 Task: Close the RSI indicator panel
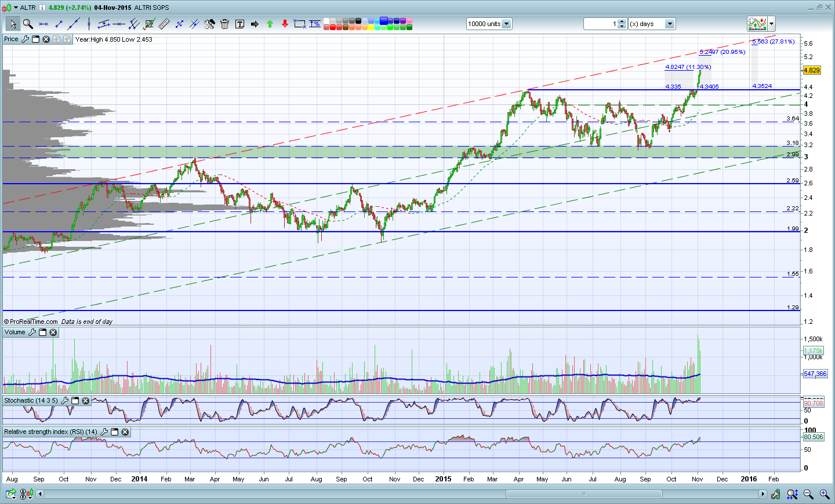click(125, 432)
